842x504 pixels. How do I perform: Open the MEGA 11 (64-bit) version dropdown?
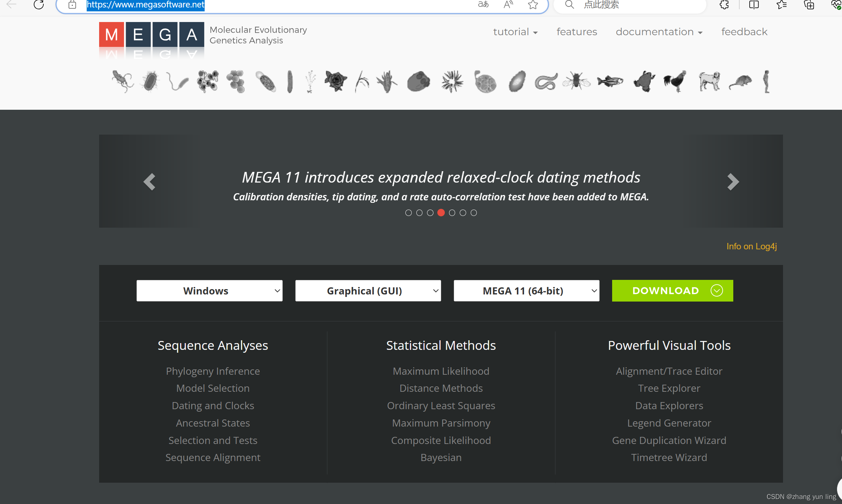pyautogui.click(x=527, y=291)
